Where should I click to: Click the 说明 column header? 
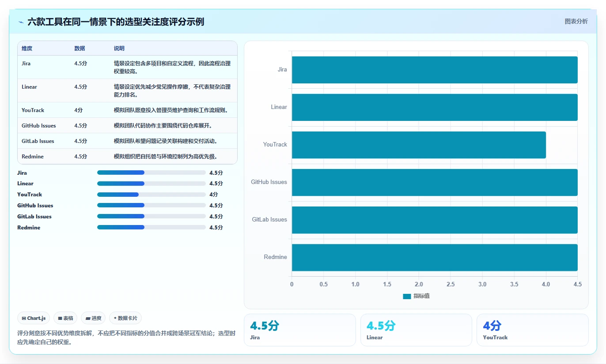point(119,48)
